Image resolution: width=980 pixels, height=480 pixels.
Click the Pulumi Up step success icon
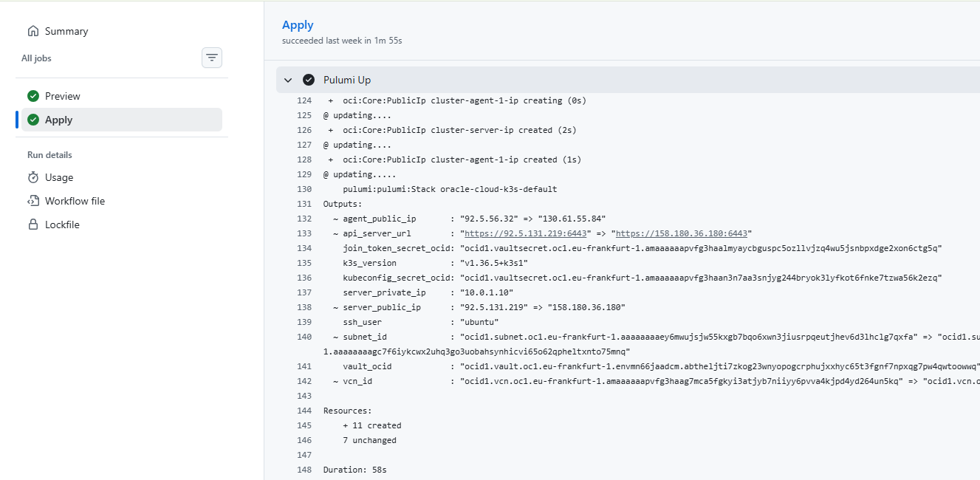point(309,80)
